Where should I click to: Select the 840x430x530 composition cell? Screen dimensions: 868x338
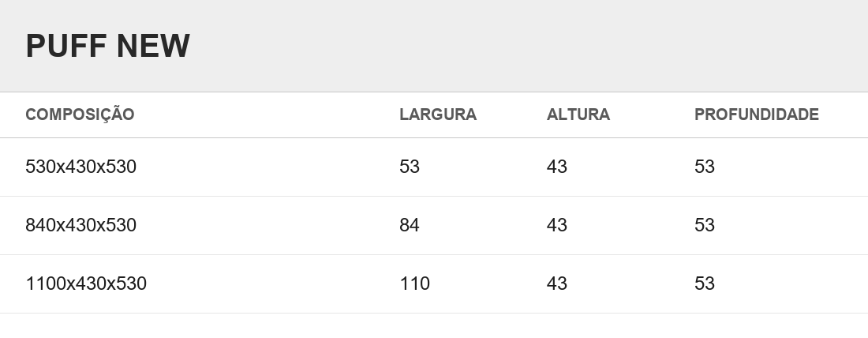point(80,225)
